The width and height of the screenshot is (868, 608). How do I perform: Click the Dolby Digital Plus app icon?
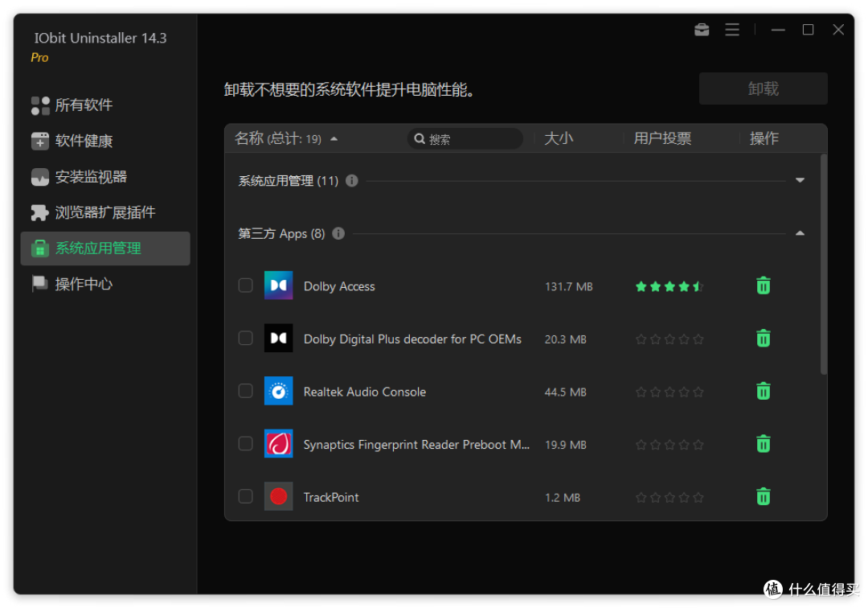(278, 338)
